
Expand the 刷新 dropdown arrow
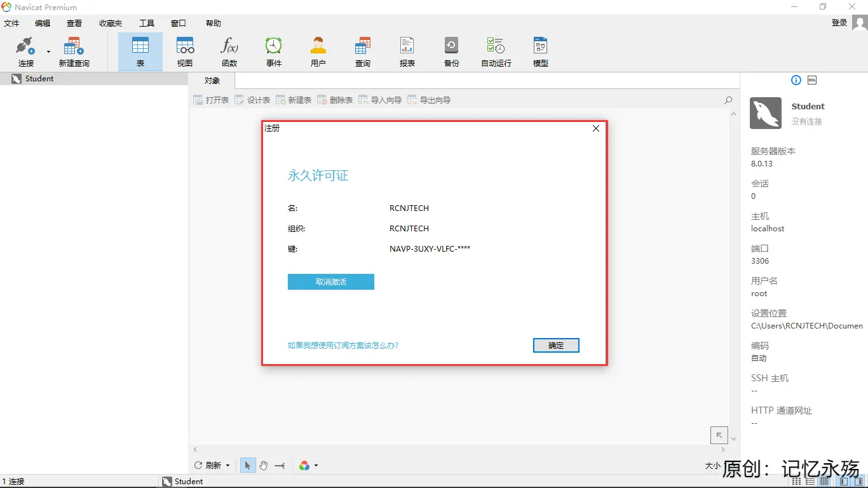pyautogui.click(x=228, y=466)
